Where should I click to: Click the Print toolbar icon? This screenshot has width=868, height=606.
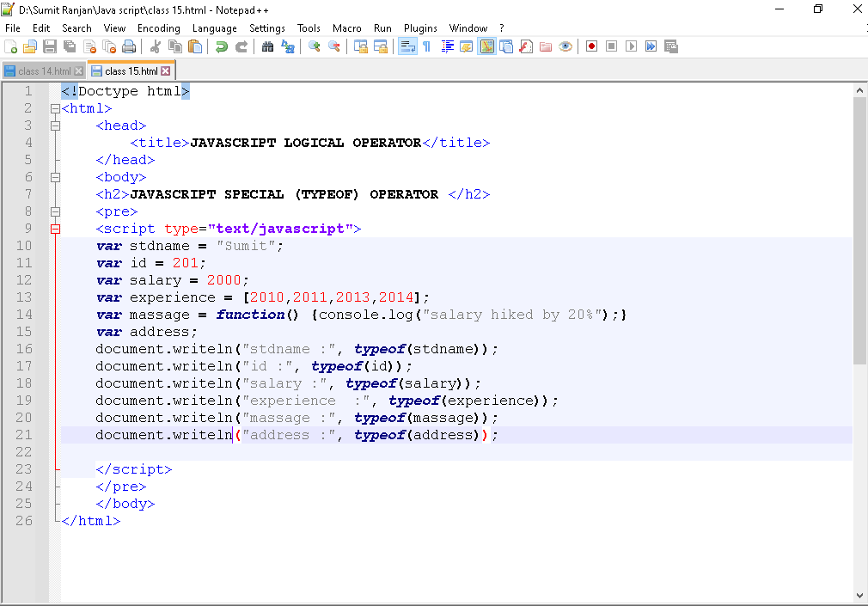tap(129, 46)
